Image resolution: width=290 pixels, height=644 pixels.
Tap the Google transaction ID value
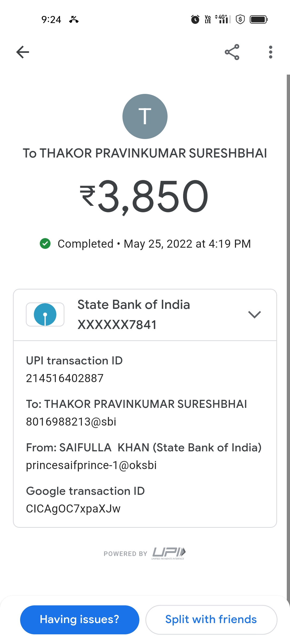click(x=73, y=509)
